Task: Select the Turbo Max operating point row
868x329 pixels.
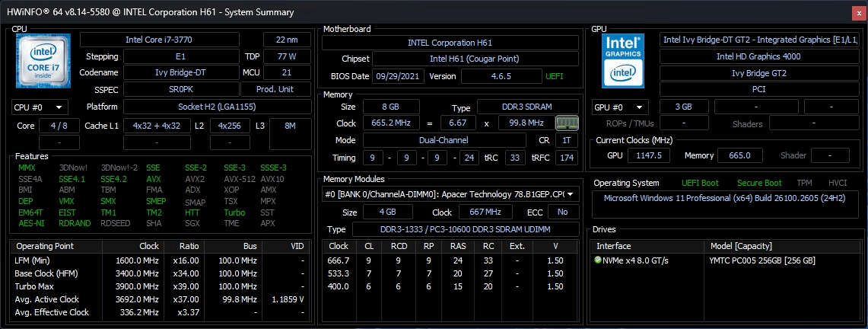Action: (159, 286)
